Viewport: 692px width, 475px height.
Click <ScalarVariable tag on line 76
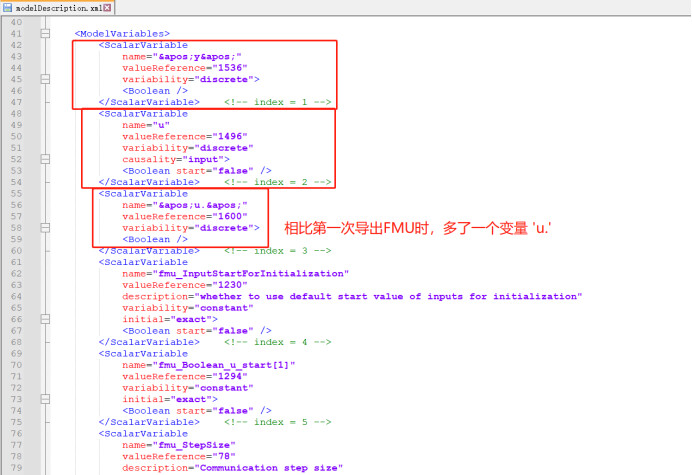(143, 434)
